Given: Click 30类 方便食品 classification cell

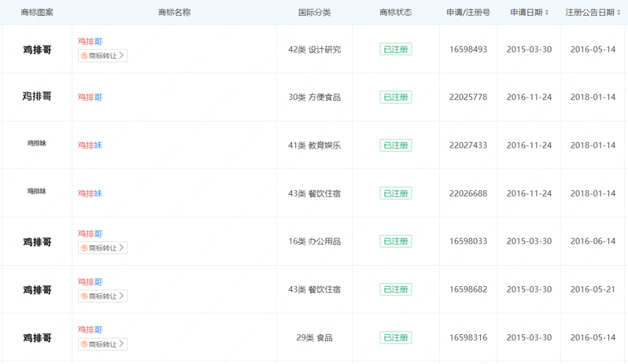Looking at the screenshot, I should click(315, 97).
